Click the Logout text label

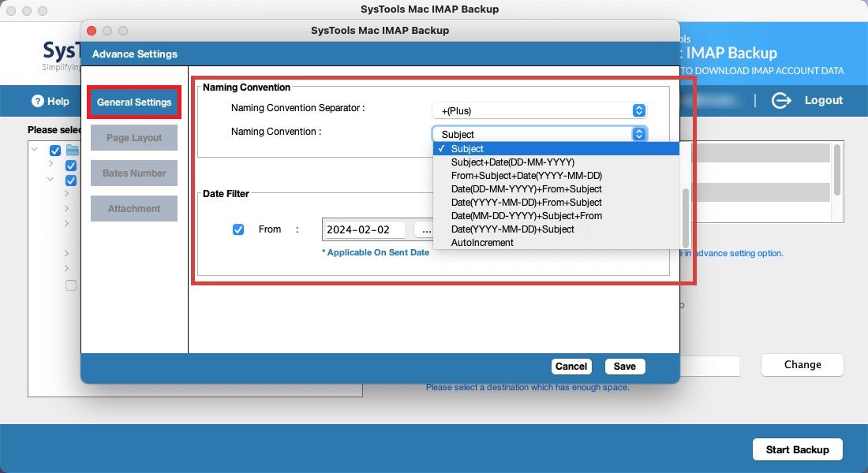click(x=823, y=100)
